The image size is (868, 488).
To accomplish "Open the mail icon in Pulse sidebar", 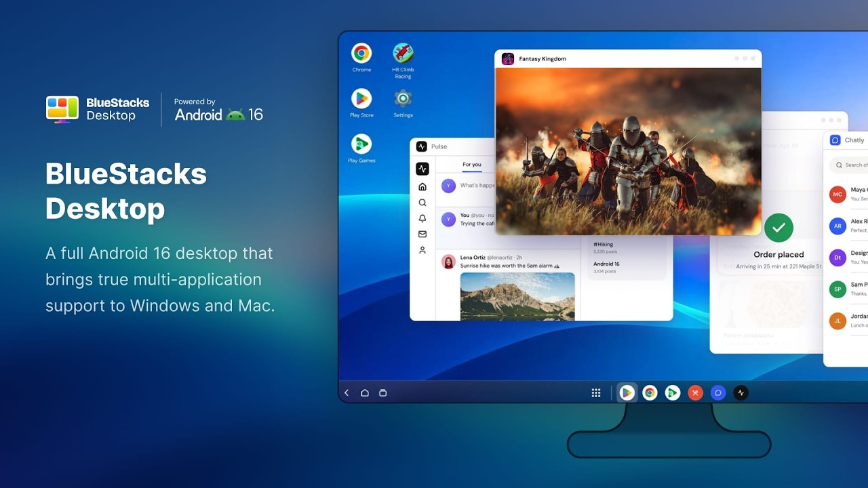I will click(422, 235).
